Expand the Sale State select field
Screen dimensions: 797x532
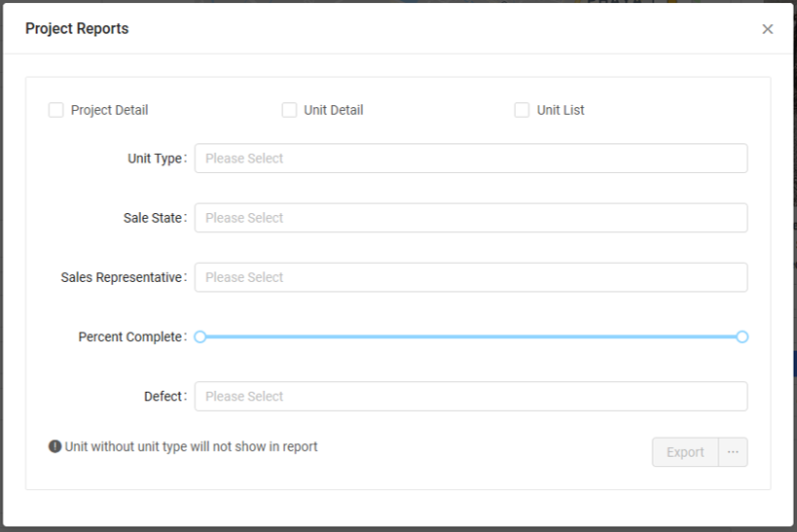tap(471, 218)
